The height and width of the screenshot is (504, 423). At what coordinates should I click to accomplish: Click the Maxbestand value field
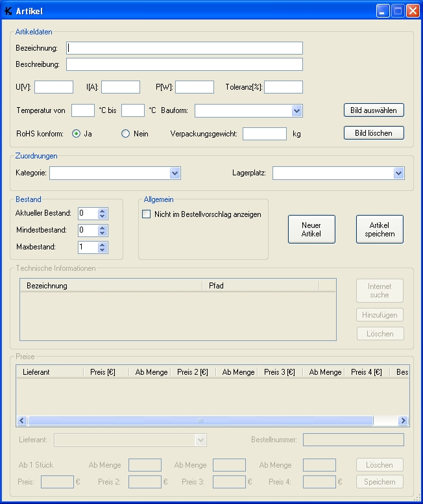click(88, 247)
